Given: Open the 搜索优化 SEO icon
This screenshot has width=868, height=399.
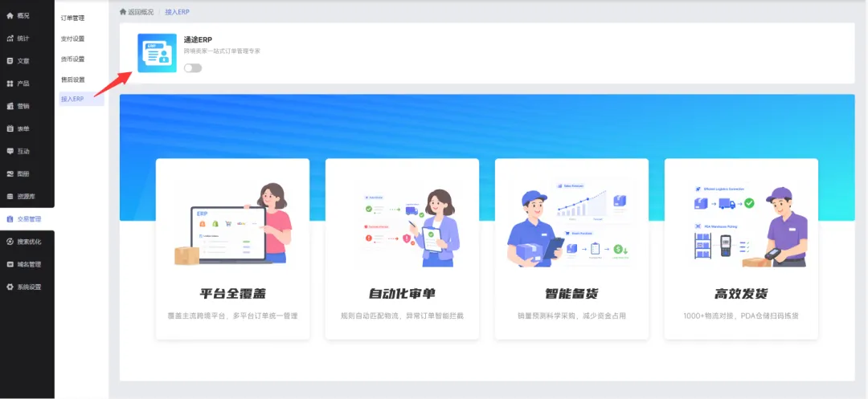Looking at the screenshot, I should (10, 242).
